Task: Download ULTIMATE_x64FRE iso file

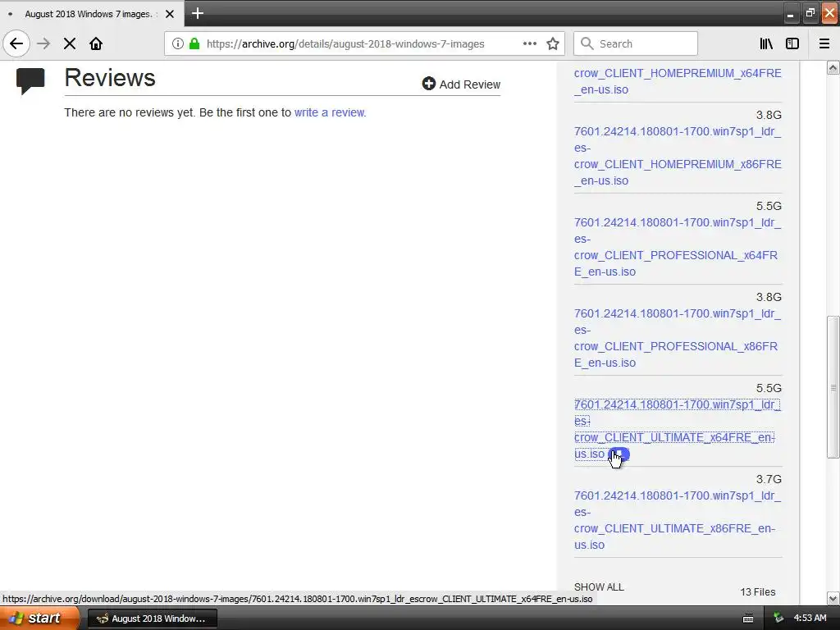Action: (678, 429)
